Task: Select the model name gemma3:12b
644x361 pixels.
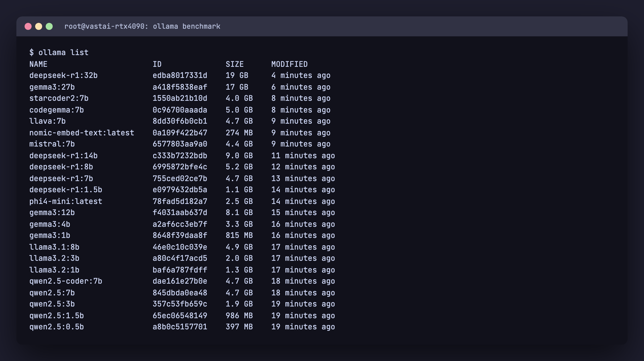Action: (52, 212)
